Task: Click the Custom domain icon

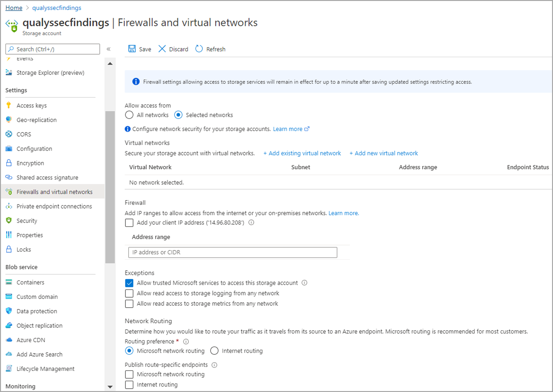Action: pos(9,297)
